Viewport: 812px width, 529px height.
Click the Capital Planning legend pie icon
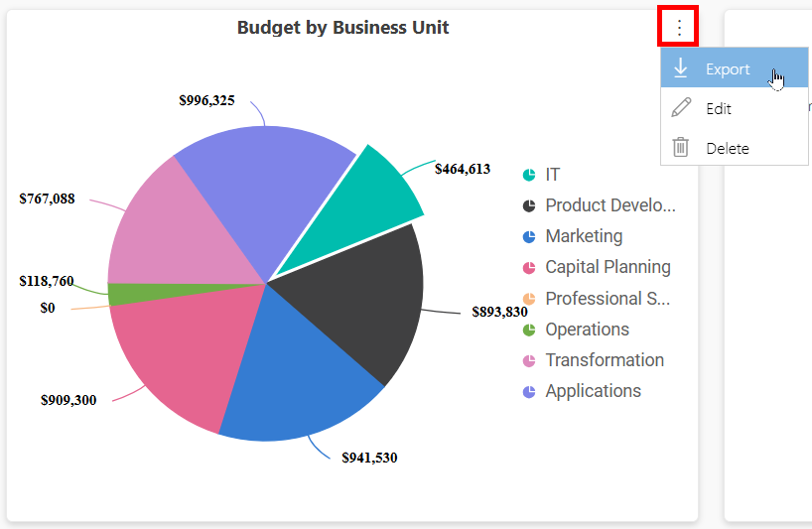[529, 268]
